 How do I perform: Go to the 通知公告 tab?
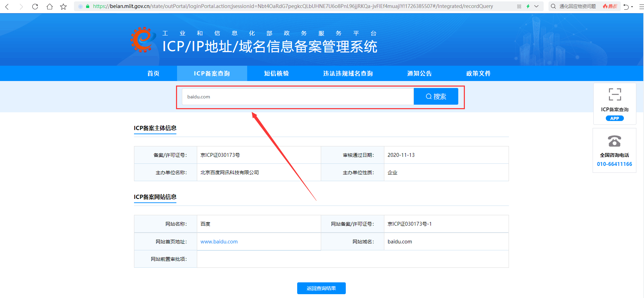pyautogui.click(x=419, y=73)
